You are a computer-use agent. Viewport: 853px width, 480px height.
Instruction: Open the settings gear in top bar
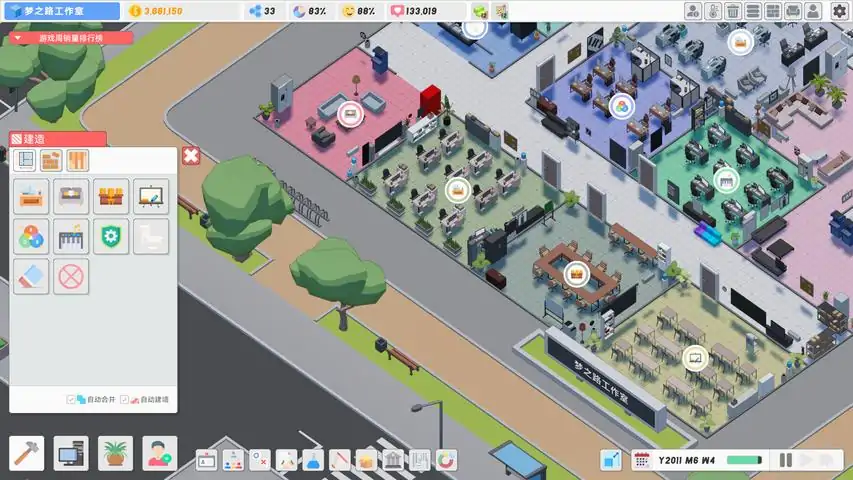click(839, 11)
